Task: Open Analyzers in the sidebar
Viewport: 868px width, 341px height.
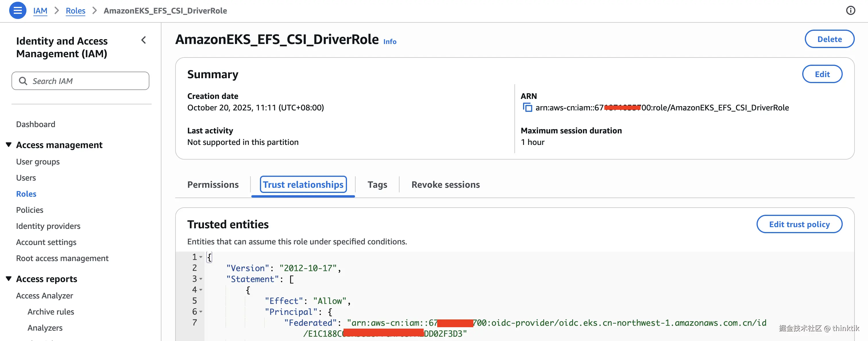Action: click(x=45, y=328)
